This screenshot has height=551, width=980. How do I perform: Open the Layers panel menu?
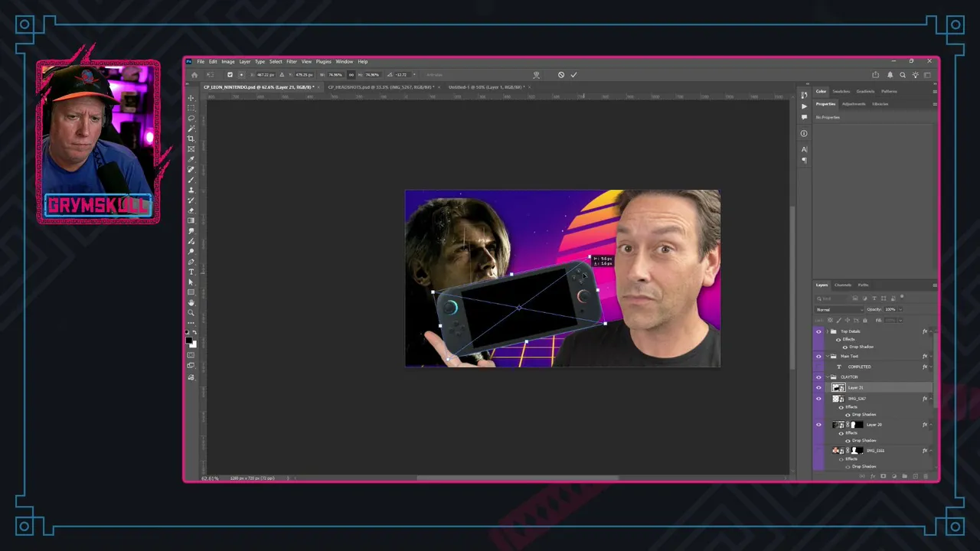point(935,285)
